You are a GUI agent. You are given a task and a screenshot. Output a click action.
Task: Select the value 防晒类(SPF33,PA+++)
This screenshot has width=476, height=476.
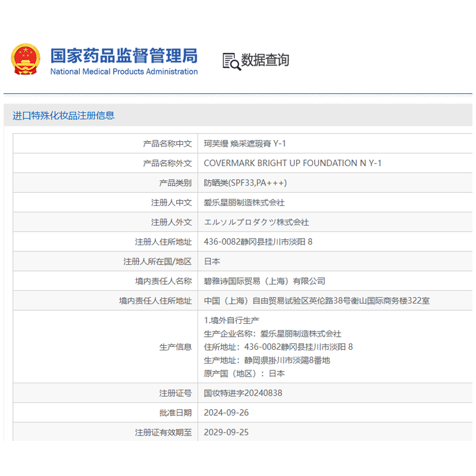245,183
